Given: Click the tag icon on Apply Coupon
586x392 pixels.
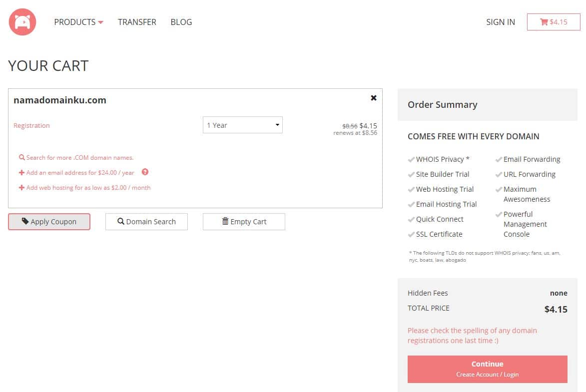Looking at the screenshot, I should click(x=25, y=222).
